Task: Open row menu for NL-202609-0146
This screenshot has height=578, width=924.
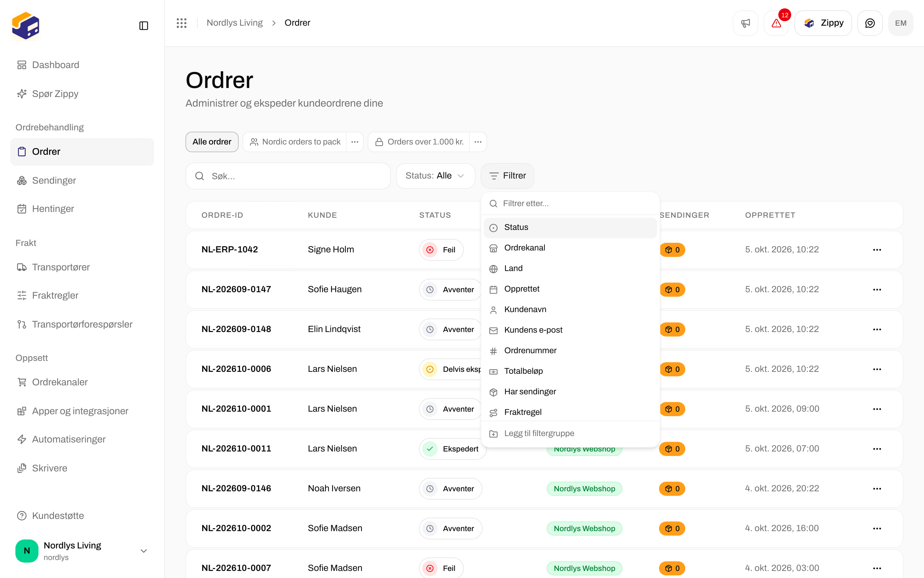Action: pyautogui.click(x=877, y=488)
